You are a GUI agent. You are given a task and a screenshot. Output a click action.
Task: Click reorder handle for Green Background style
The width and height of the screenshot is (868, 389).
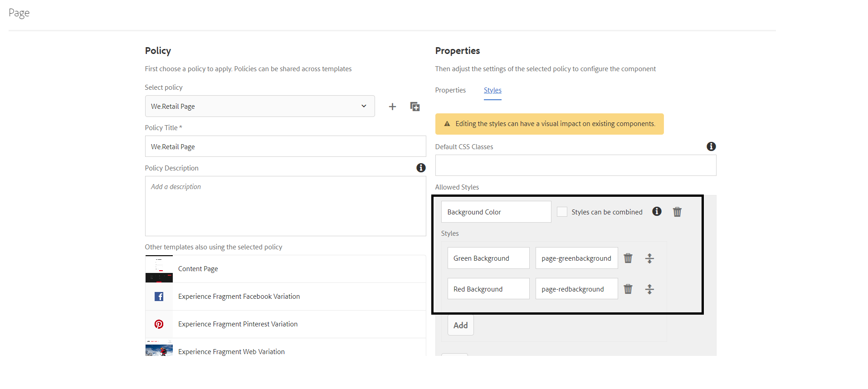649,258
